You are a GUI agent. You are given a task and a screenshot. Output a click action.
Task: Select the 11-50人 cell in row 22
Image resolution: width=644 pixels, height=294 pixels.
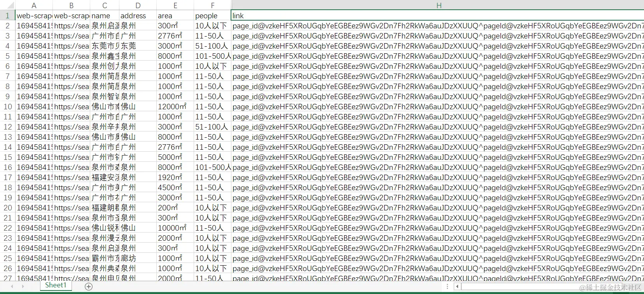(213, 228)
